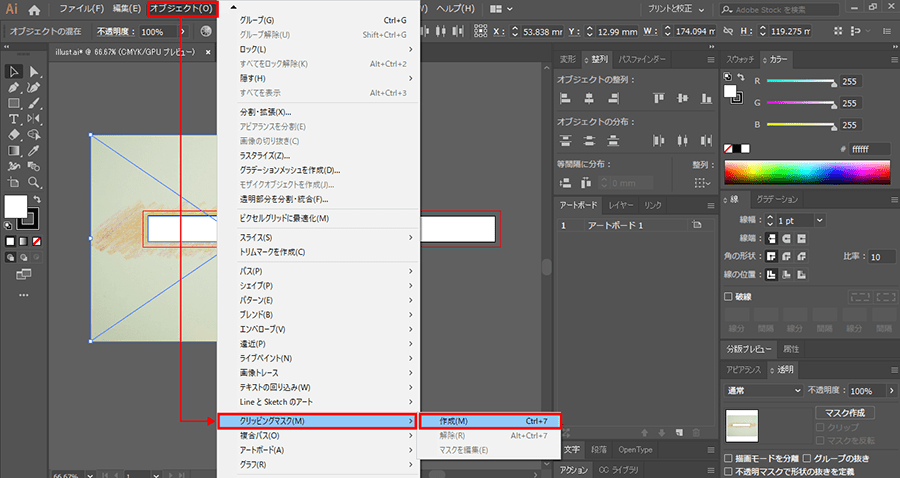Switch to the レイヤー tab

click(621, 205)
